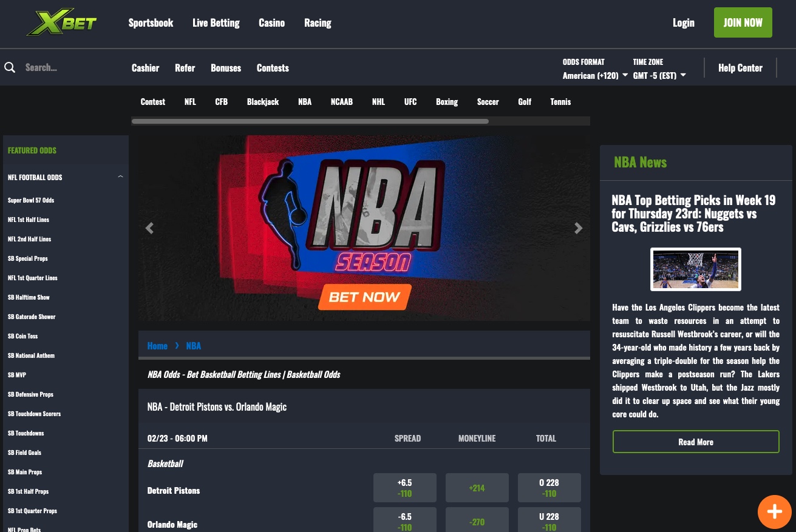
Task: Go to Cashier page
Action: (145, 67)
